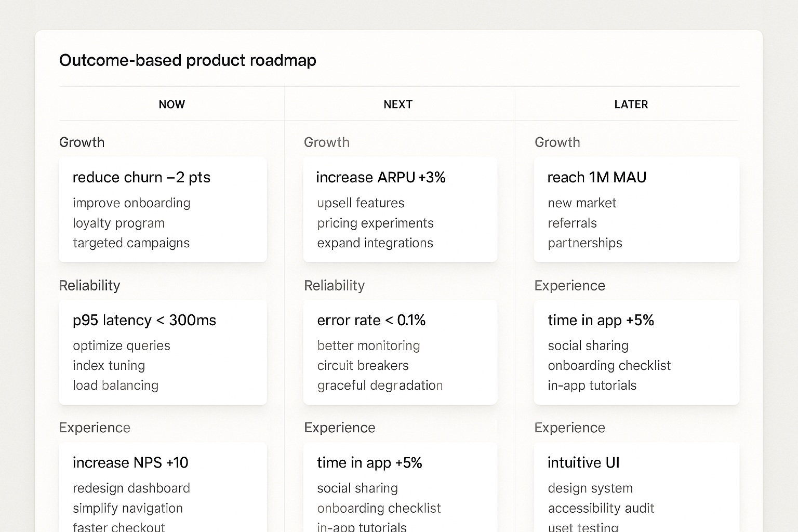Click the 'index tuning' initiative
The image size is (798, 532).
(x=109, y=366)
